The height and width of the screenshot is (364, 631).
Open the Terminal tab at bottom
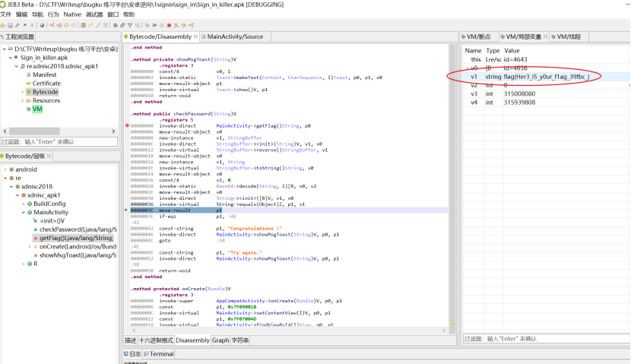coord(160,353)
